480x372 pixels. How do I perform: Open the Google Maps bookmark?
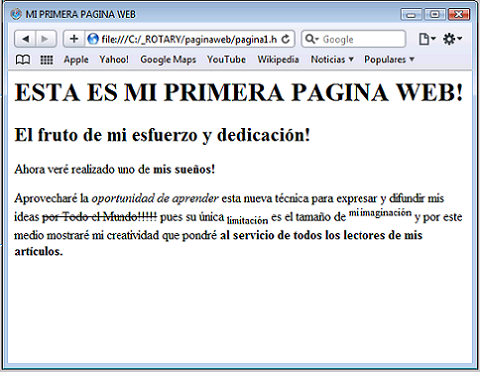(x=168, y=59)
